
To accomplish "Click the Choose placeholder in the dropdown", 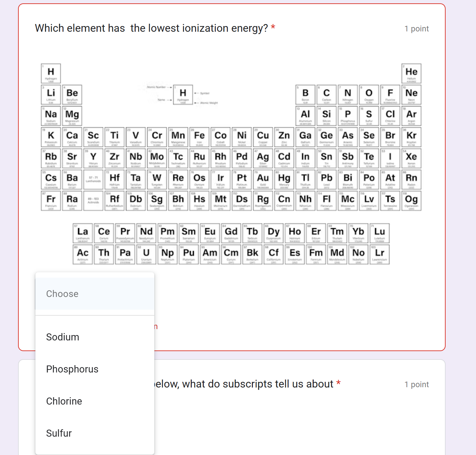I will [x=62, y=294].
